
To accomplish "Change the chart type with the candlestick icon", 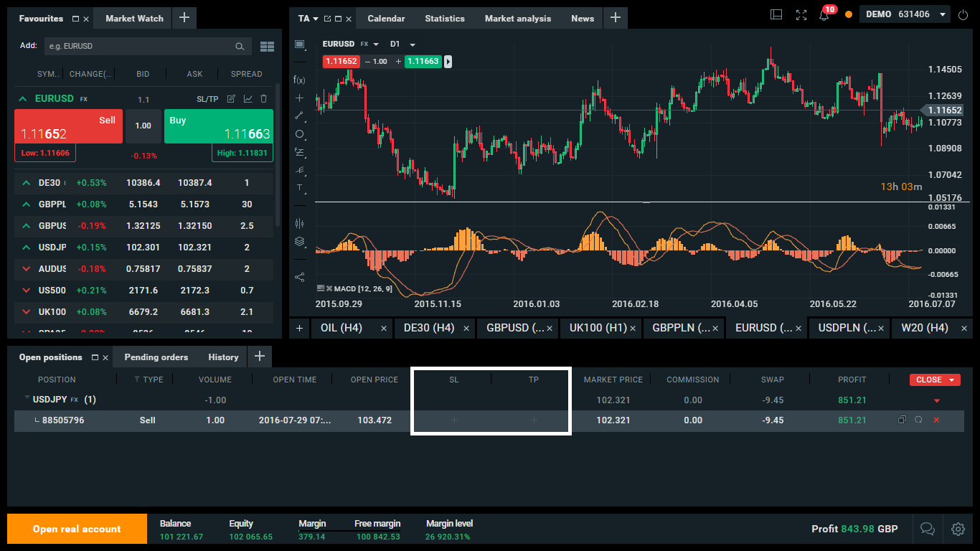I will tap(300, 223).
